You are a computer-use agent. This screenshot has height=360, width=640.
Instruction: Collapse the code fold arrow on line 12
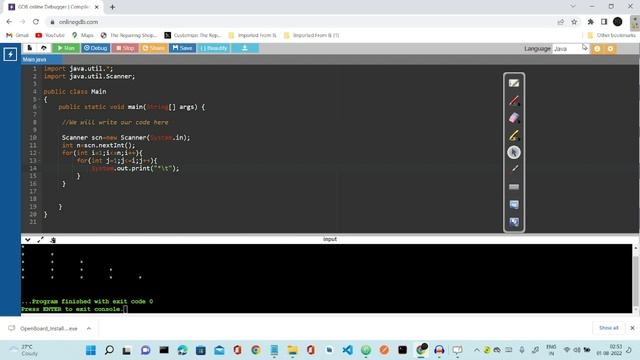coord(40,153)
